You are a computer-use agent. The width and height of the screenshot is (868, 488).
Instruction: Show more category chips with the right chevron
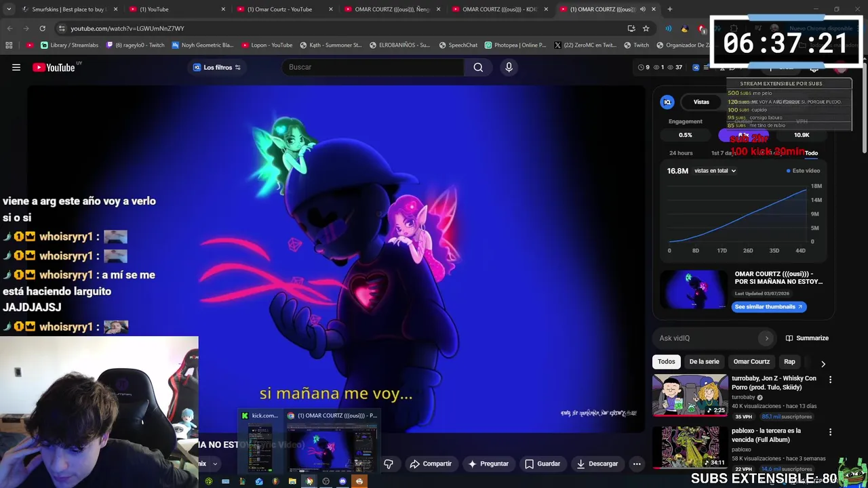[823, 364]
